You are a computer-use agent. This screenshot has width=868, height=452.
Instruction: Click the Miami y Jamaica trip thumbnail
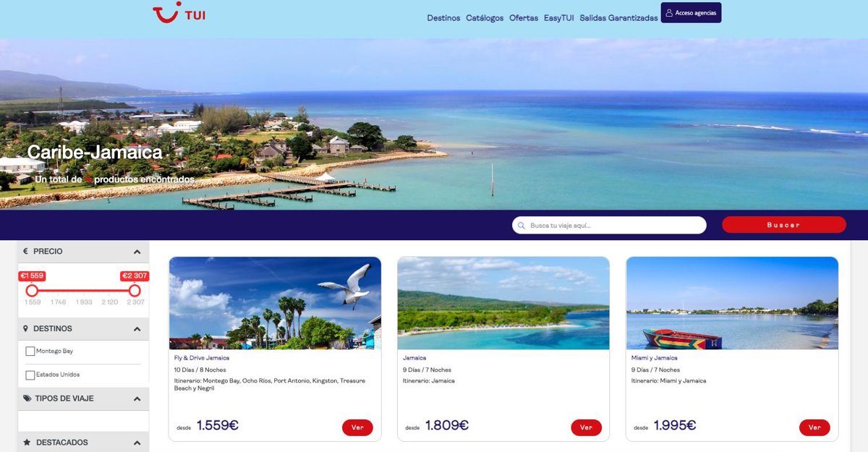pos(732,303)
